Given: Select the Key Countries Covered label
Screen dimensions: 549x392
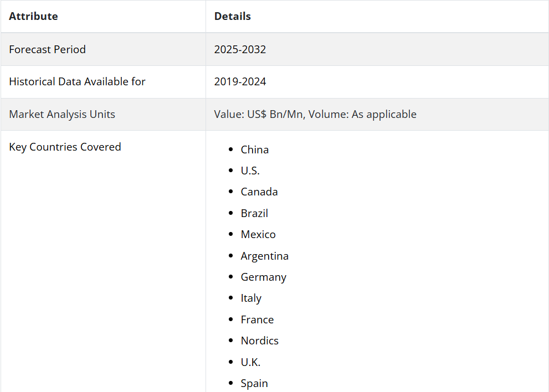Looking at the screenshot, I should pos(65,147).
